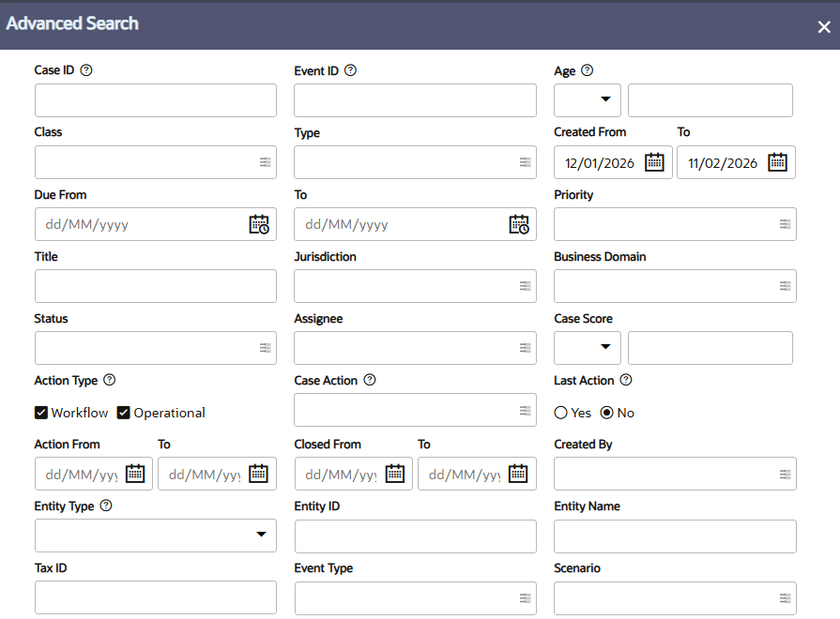Click the Entity Type help icon
Screen dimensions: 840x619
106,506
